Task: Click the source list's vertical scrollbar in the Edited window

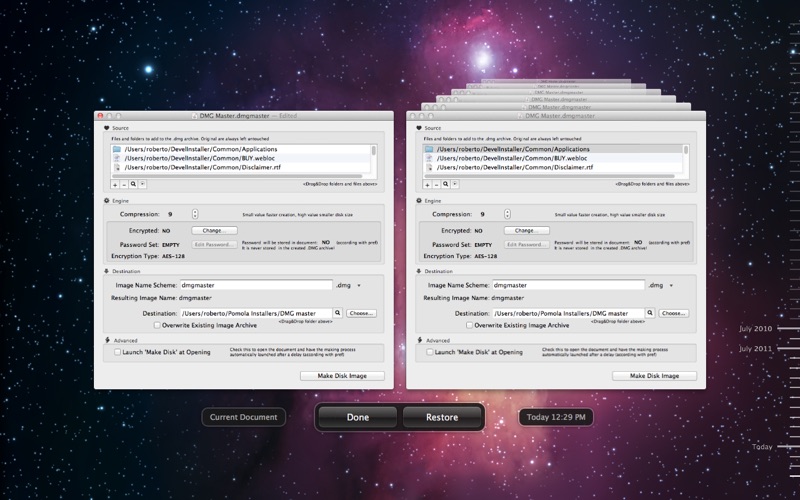Action: (x=374, y=150)
